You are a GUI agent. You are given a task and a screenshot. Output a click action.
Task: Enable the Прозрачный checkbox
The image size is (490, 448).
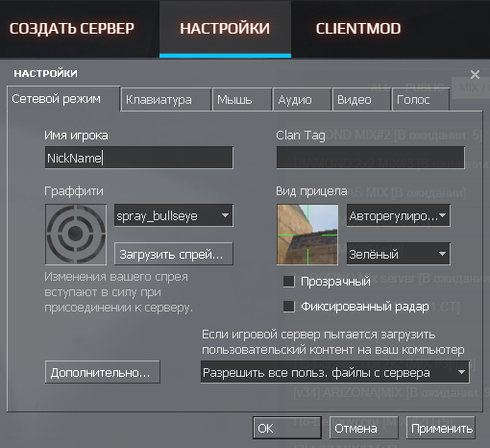point(289,282)
